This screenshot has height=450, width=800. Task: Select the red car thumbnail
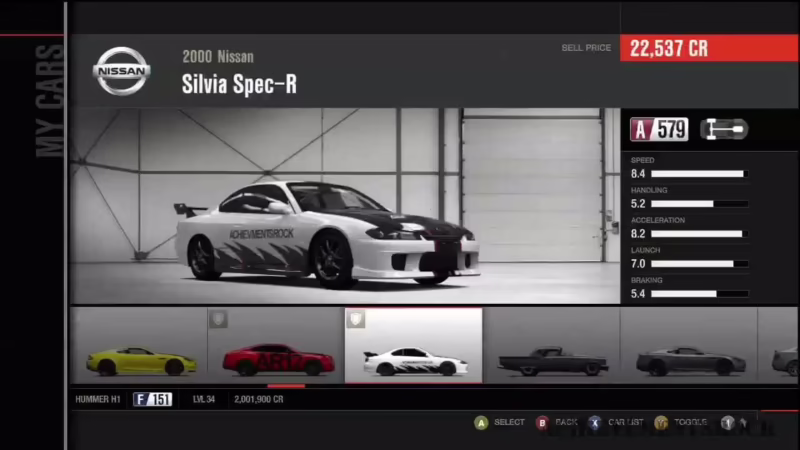[276, 345]
